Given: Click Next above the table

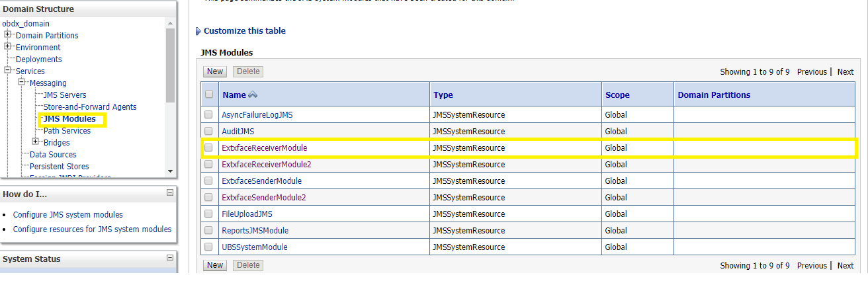Looking at the screenshot, I should click(846, 72).
